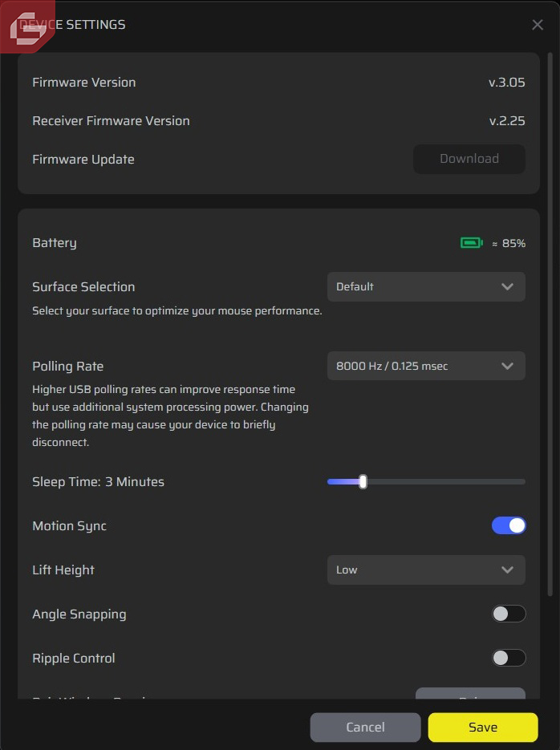Open the Polling Rate dropdown showing 8000 Hz
This screenshot has height=750, width=560.
pos(425,366)
